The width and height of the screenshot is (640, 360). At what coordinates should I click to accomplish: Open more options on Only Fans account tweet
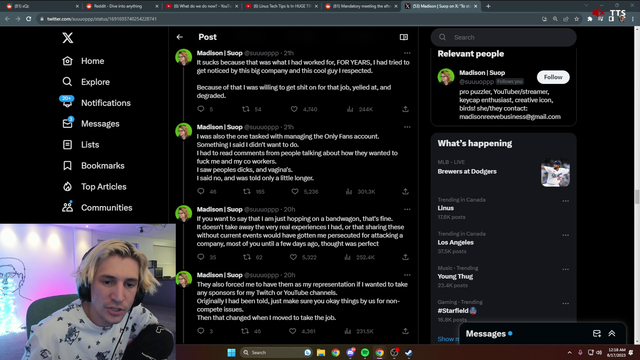(x=407, y=127)
